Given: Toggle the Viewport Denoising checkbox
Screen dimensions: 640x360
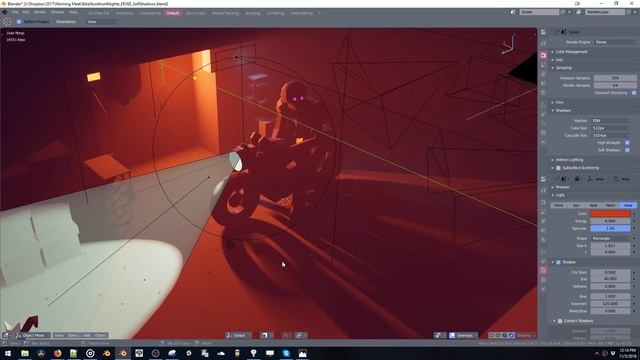Looking at the screenshot, I should tap(634, 93).
